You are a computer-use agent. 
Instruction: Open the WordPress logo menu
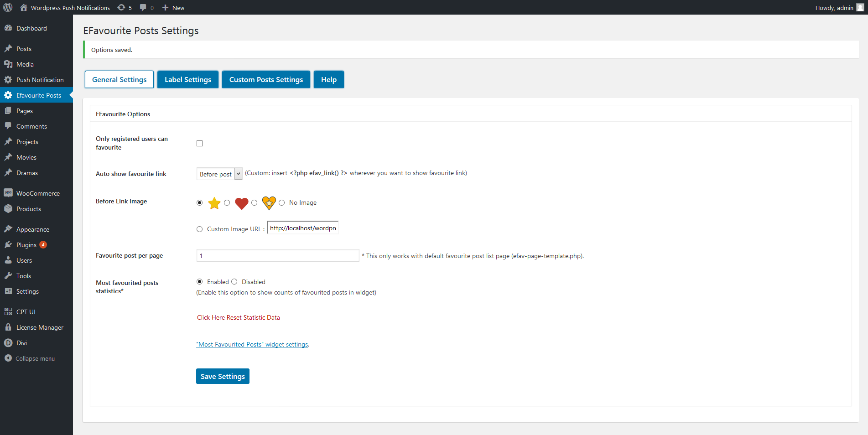(8, 7)
